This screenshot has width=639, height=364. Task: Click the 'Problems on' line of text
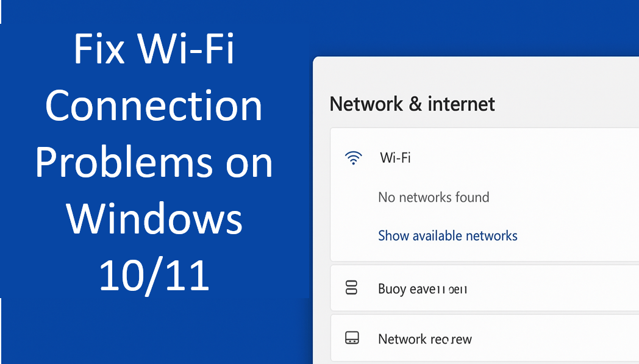click(154, 163)
